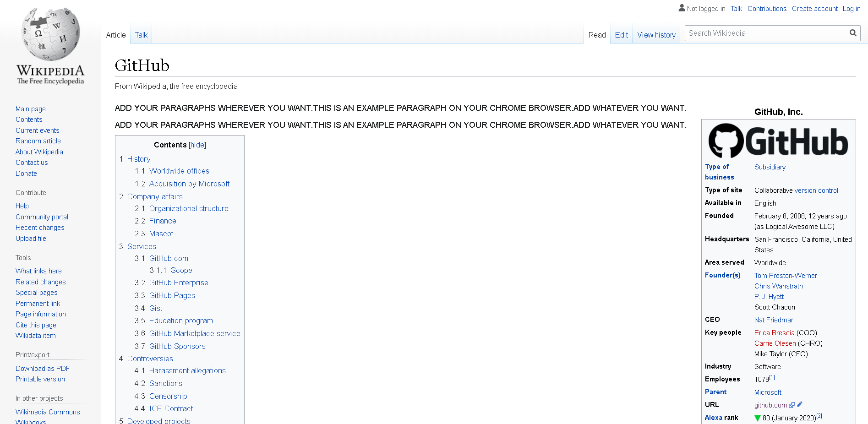The width and height of the screenshot is (868, 424).
Task: Select the Read tab
Action: coord(597,35)
